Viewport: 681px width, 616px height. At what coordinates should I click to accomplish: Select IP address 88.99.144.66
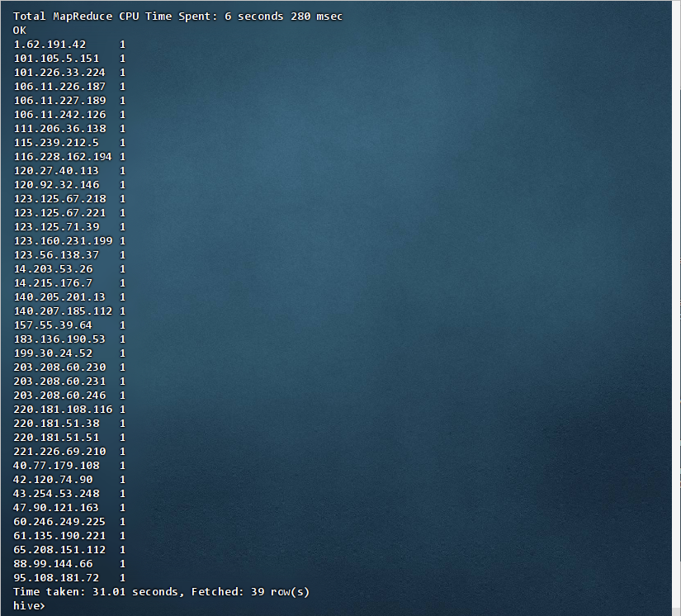pos(53,563)
